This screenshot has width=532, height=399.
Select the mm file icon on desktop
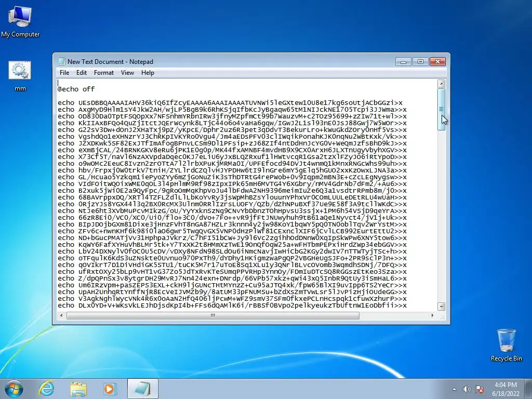tap(20, 76)
